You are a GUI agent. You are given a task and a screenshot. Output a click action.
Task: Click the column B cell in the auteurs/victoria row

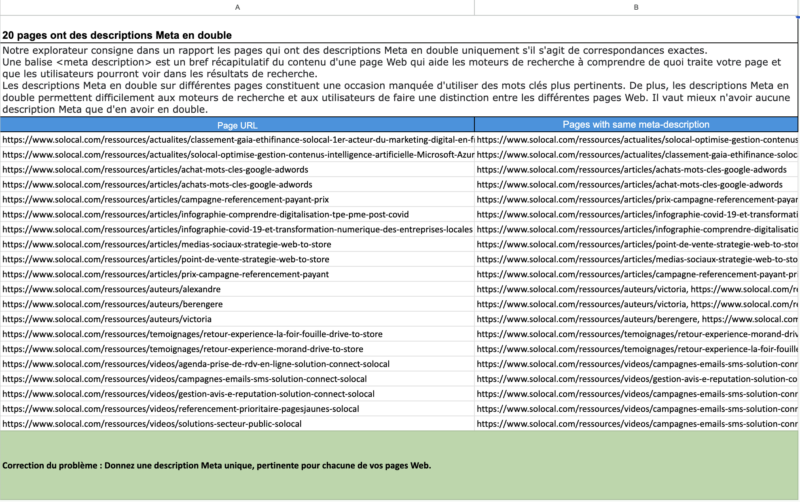636,319
